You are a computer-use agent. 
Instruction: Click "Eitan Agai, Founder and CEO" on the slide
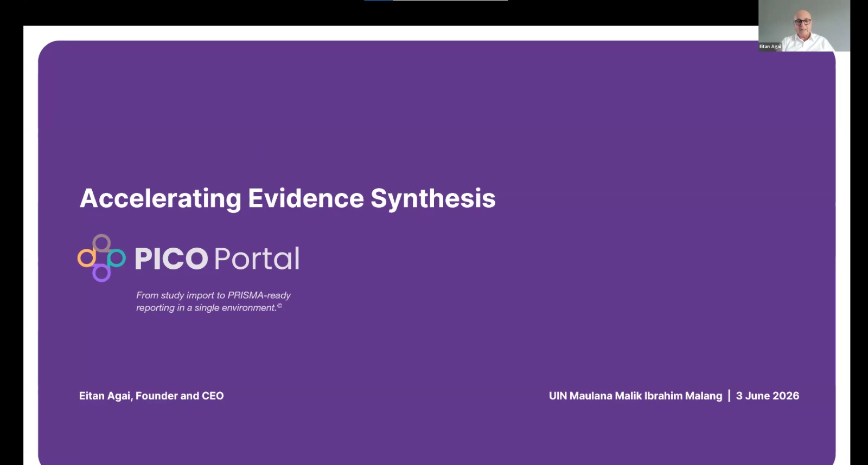(x=151, y=396)
